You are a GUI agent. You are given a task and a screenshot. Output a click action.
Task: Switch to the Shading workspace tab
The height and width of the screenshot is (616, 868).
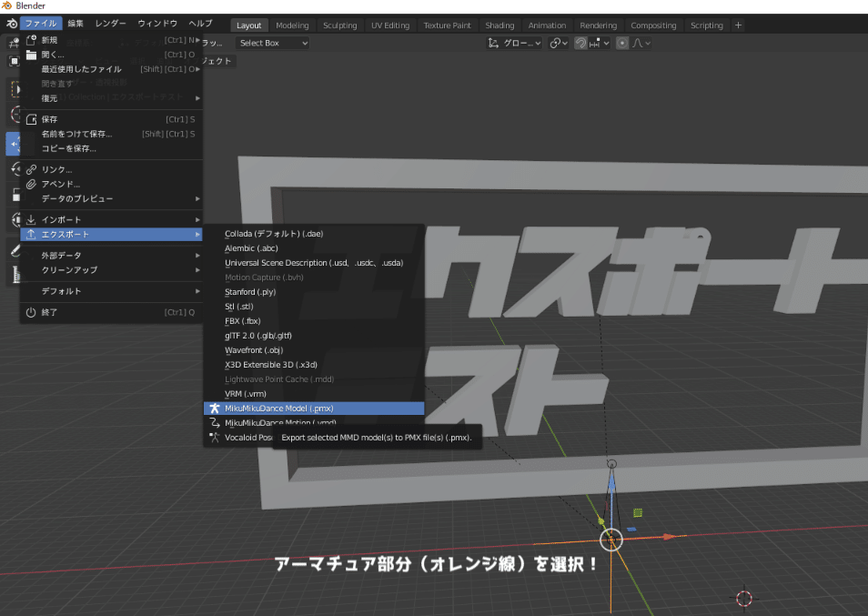point(500,25)
